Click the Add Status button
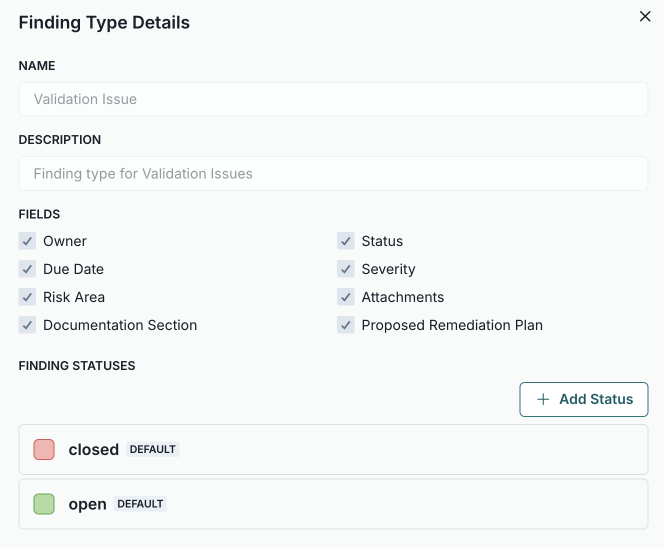 point(584,399)
